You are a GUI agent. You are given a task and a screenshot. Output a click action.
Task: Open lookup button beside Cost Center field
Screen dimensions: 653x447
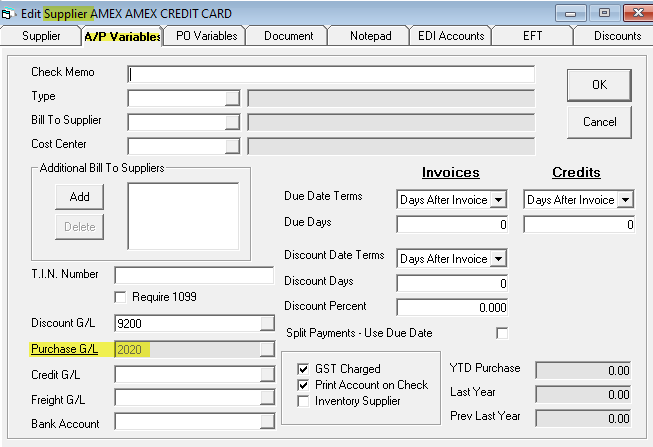(x=232, y=146)
